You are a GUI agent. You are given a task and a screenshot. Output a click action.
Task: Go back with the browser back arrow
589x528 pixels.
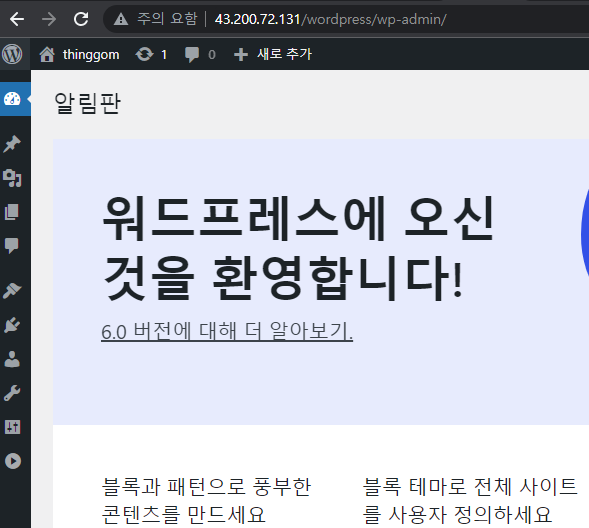click(17, 19)
